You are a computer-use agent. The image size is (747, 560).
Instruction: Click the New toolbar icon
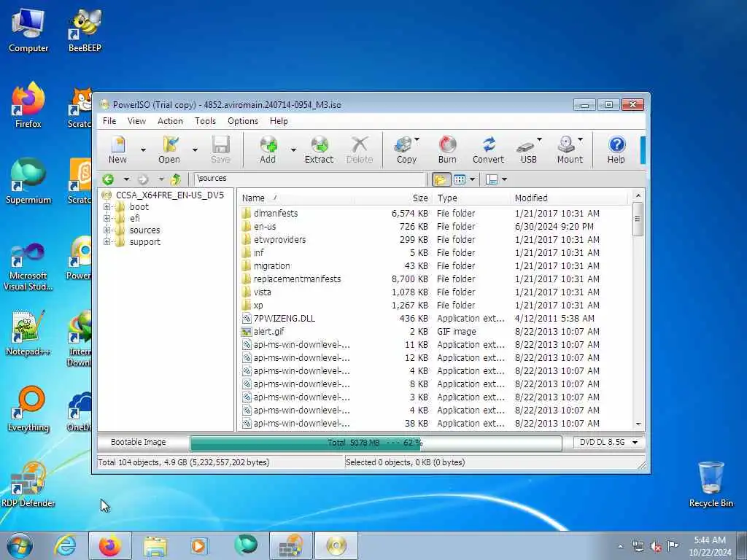tap(117, 149)
